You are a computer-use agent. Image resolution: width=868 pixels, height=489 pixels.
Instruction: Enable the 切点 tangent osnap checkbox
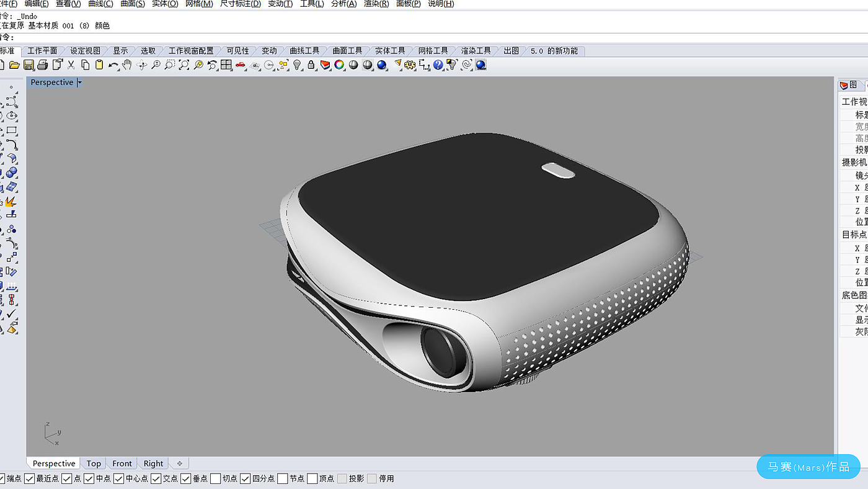(216, 478)
